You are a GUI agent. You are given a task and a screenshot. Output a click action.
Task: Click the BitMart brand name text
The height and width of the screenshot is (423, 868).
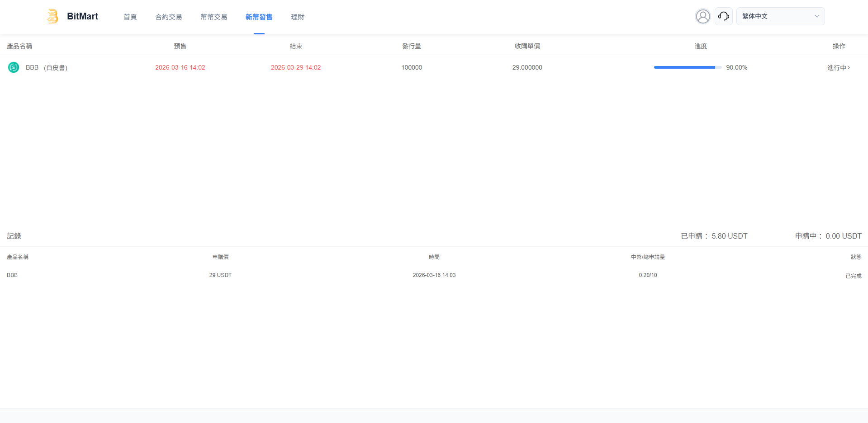pos(82,16)
